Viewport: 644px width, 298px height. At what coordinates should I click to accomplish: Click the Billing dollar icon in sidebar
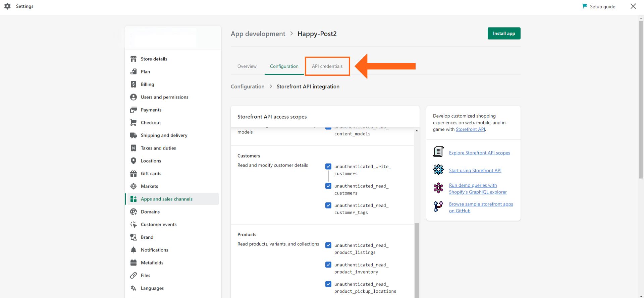pos(133,84)
